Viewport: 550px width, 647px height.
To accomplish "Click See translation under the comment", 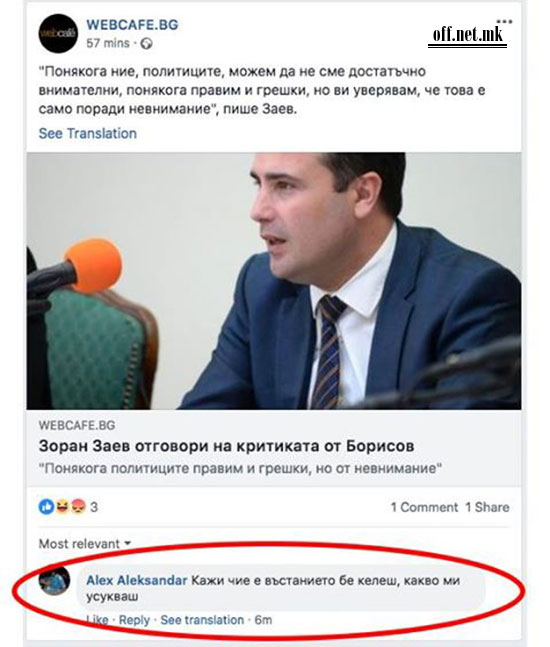I will [x=202, y=620].
